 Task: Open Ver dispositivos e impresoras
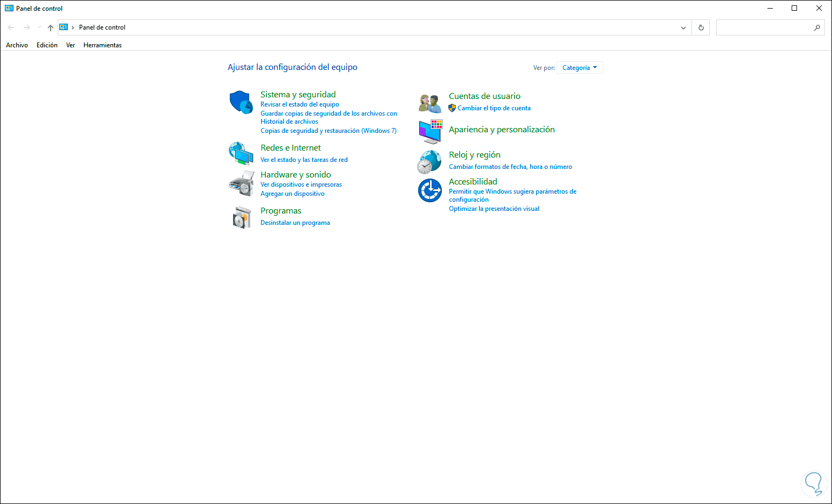[301, 184]
